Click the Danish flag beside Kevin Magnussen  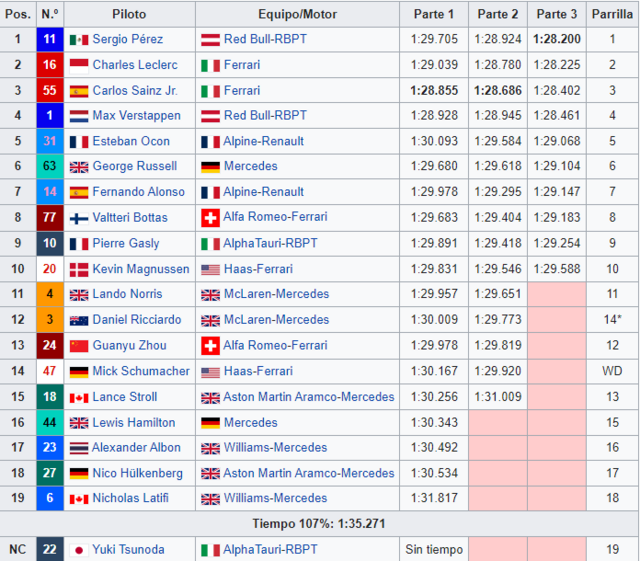pyautogui.click(x=79, y=269)
